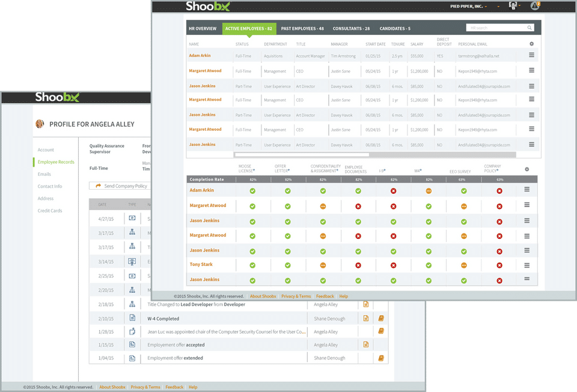The image size is (577, 392).
Task: Click Angela Alley's profile avatar
Action: tap(40, 124)
